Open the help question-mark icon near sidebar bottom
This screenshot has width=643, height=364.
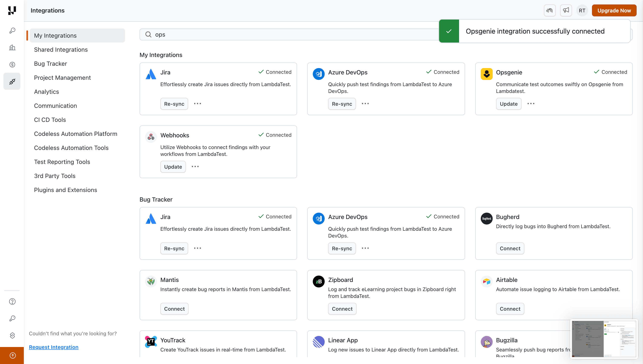[12, 301]
